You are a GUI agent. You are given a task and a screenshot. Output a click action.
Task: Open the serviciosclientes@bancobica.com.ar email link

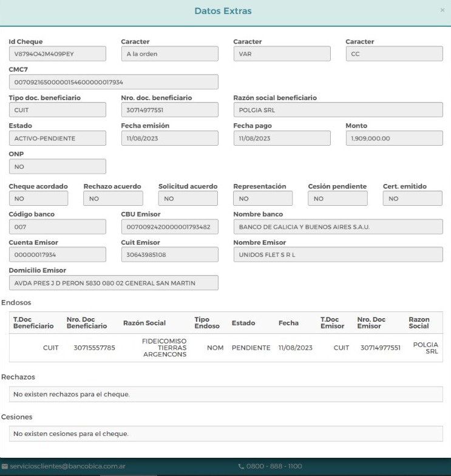tap(67, 466)
